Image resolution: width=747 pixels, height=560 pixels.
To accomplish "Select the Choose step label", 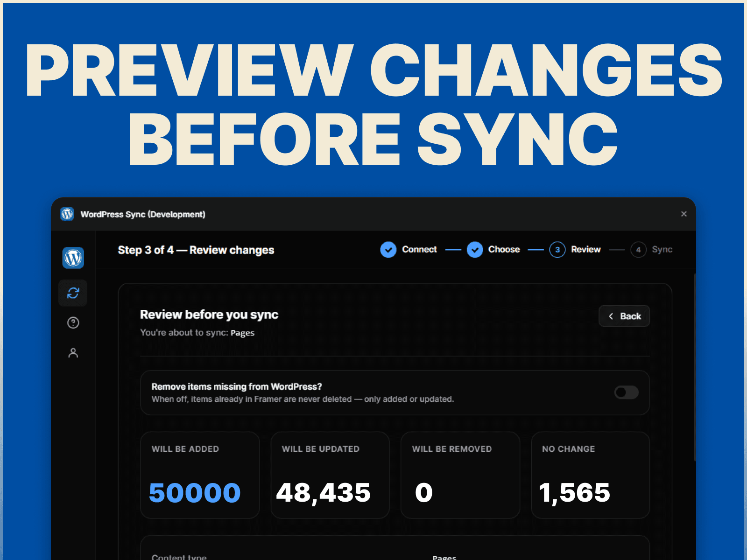I will pos(504,250).
